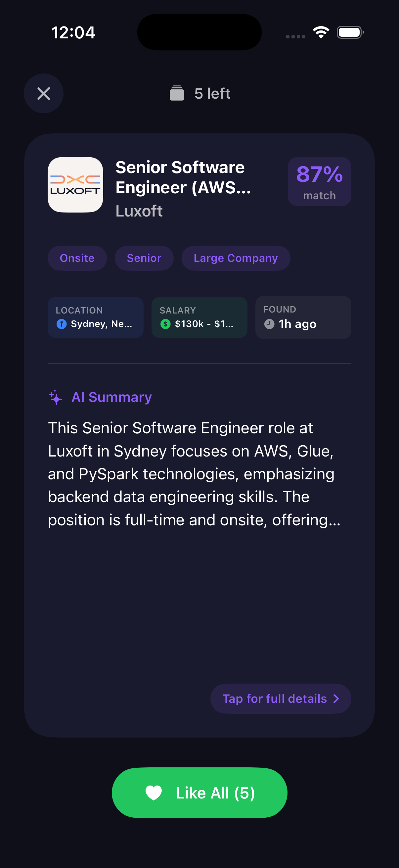Image resolution: width=399 pixels, height=868 pixels.
Task: Select the location pin icon
Action: tap(62, 324)
